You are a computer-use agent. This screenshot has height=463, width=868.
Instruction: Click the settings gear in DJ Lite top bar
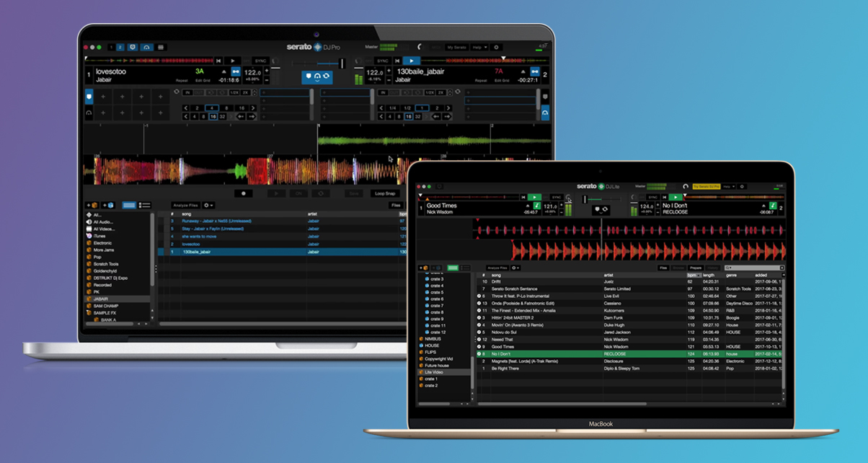(743, 187)
